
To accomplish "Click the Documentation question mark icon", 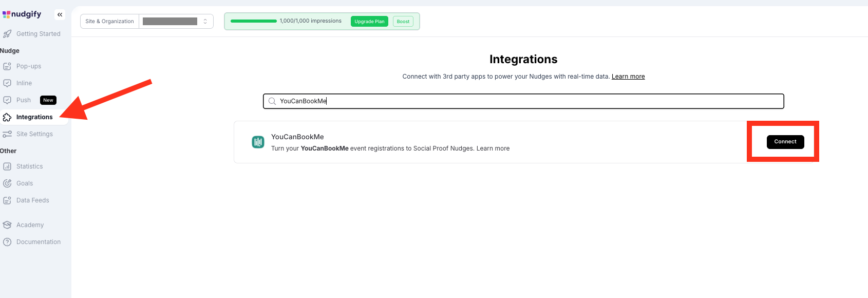I will click(x=7, y=242).
